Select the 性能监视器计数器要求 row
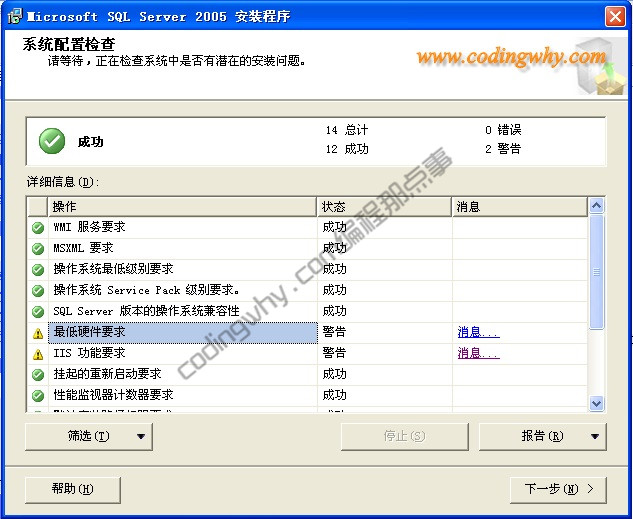Image resolution: width=633 pixels, height=519 pixels. coord(307,396)
